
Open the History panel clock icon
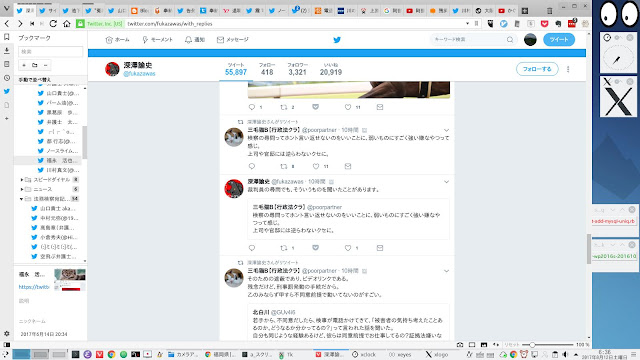(x=7, y=78)
